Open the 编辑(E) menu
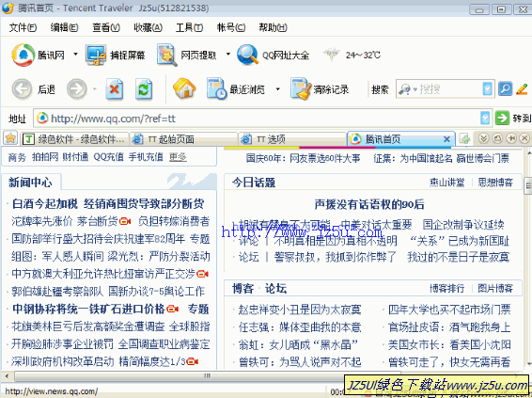The width and height of the screenshot is (532, 398). point(64,27)
